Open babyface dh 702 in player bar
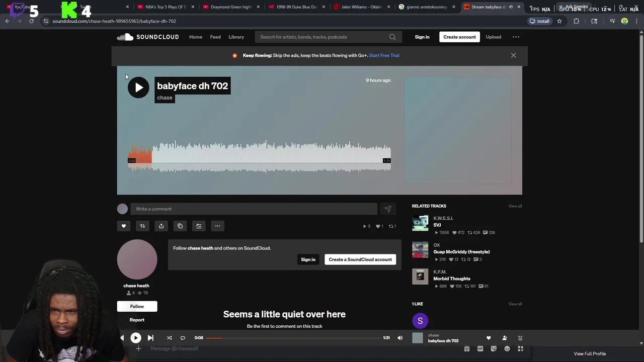Image resolution: width=644 pixels, height=362 pixels. click(x=443, y=341)
